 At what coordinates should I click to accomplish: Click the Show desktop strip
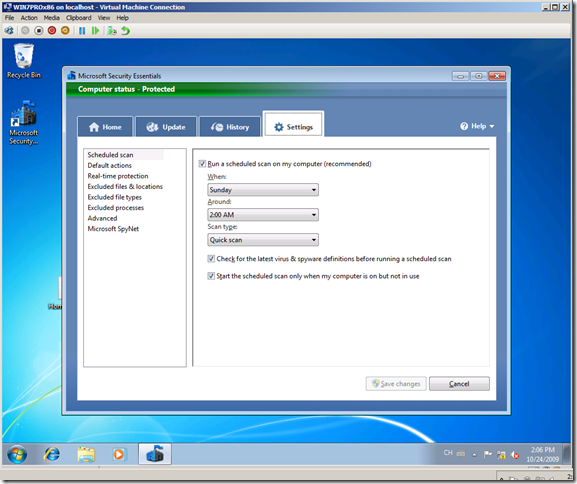click(x=567, y=455)
